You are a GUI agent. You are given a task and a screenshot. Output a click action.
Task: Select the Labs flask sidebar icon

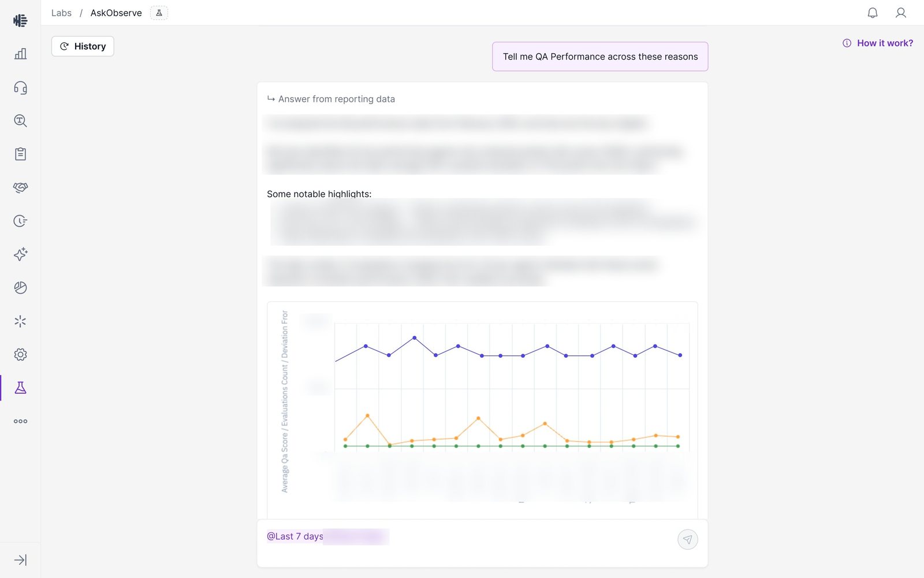(x=20, y=388)
